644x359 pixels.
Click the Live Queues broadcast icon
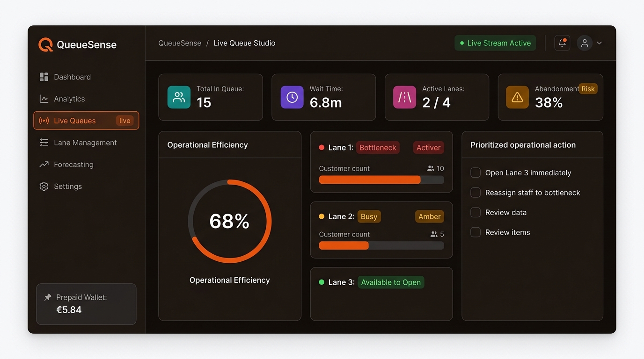tap(44, 121)
